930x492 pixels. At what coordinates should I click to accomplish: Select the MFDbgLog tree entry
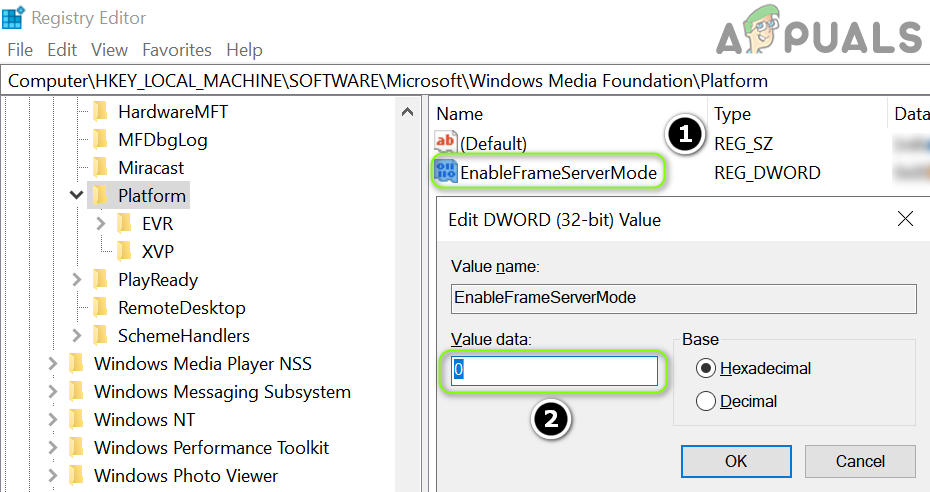click(163, 139)
